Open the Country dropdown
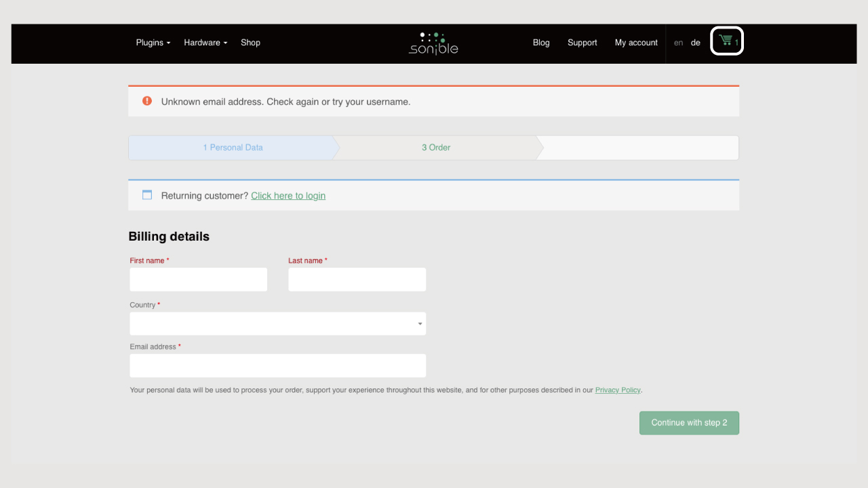 [278, 323]
